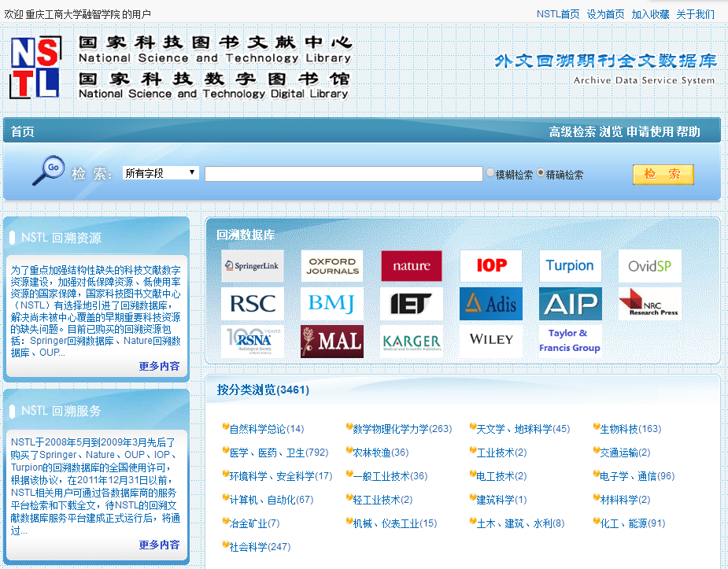Image resolution: width=728 pixels, height=569 pixels.
Task: Click the 设为首页 link
Action: (x=605, y=14)
